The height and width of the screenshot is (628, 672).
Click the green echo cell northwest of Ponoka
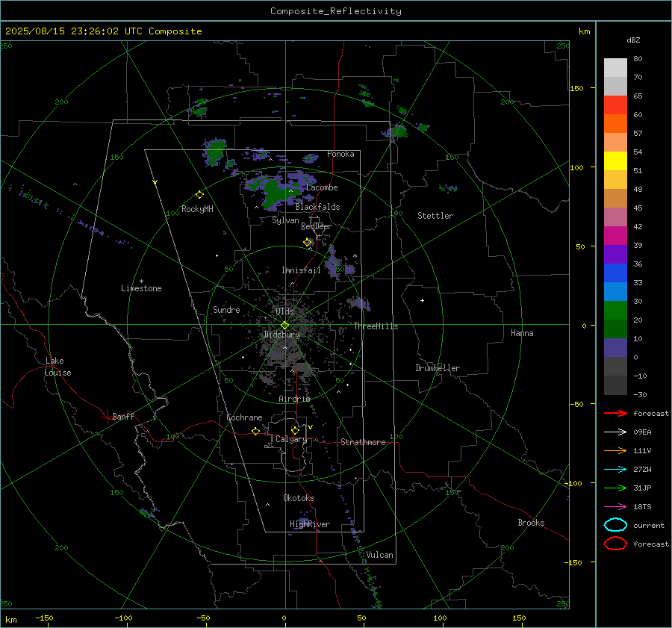[x=215, y=152]
